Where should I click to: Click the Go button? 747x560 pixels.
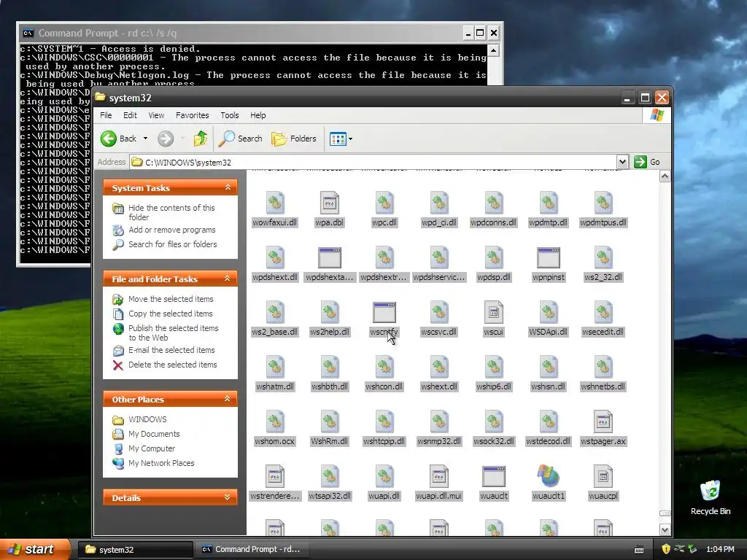(647, 162)
